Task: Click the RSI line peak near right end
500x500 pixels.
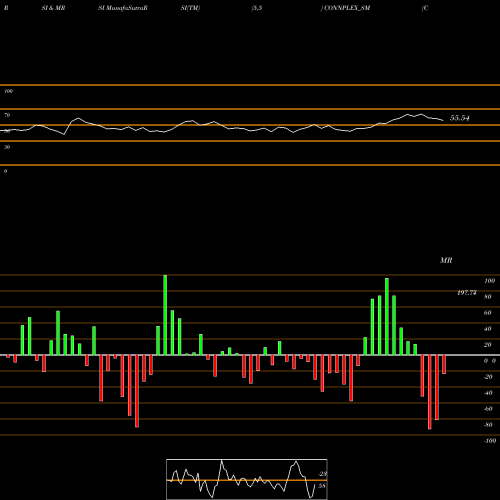Action: coord(421,114)
